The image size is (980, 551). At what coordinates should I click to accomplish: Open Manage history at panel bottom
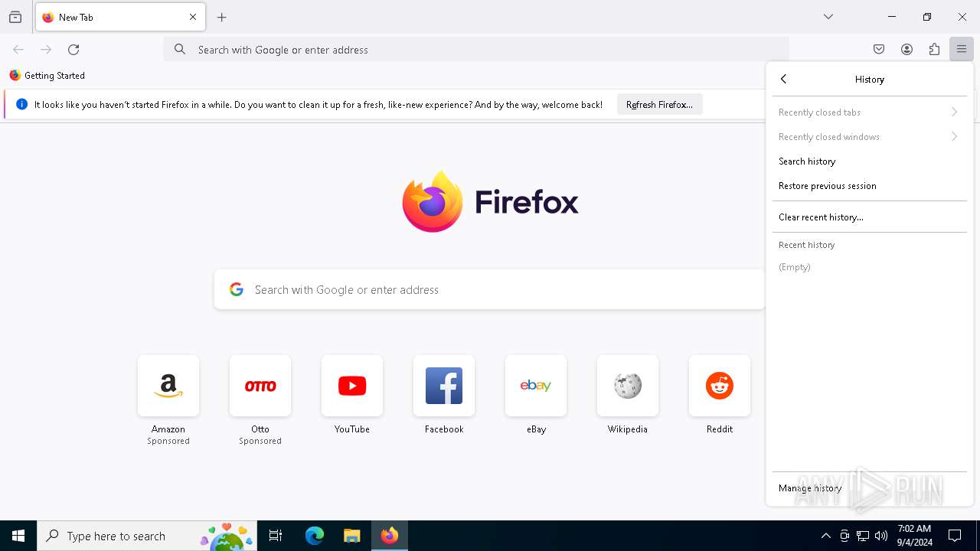click(x=869, y=488)
